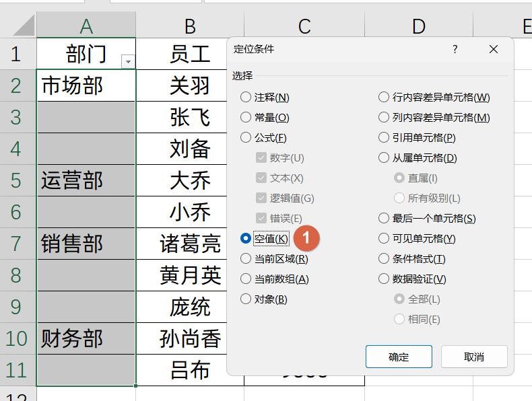This screenshot has width=532, height=401.
Task: Click the 销售部 cell
Action: tap(86, 244)
